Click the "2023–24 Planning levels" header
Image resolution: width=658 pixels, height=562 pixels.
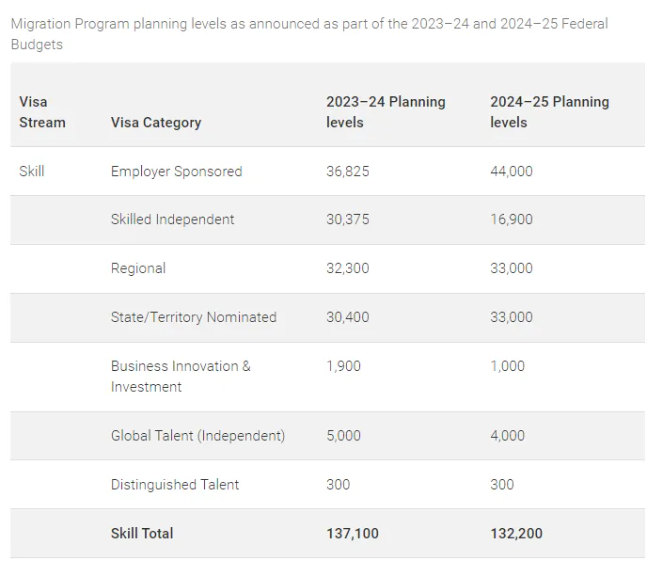coord(385,112)
